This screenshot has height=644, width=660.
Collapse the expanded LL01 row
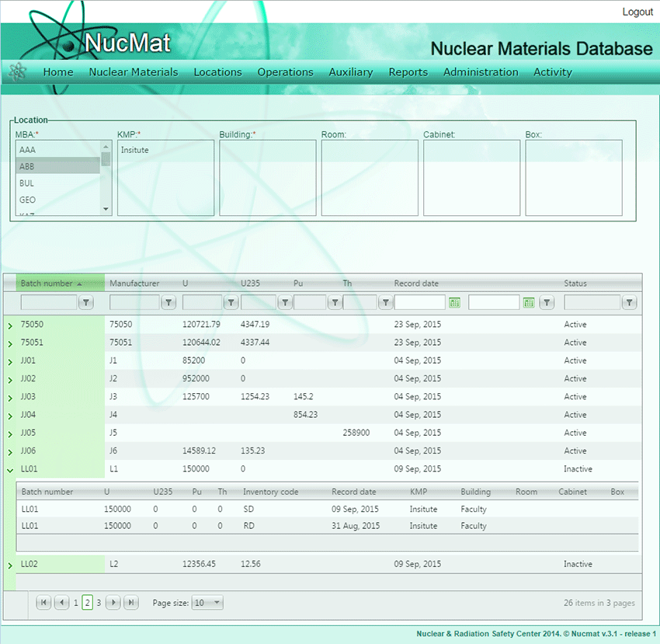coord(10,469)
